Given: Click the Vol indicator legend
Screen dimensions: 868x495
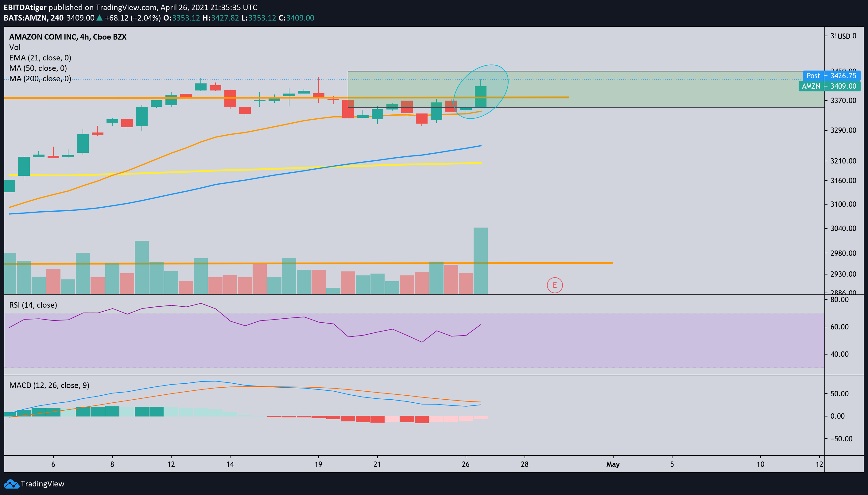Looking at the screenshot, I should pyautogui.click(x=15, y=47).
